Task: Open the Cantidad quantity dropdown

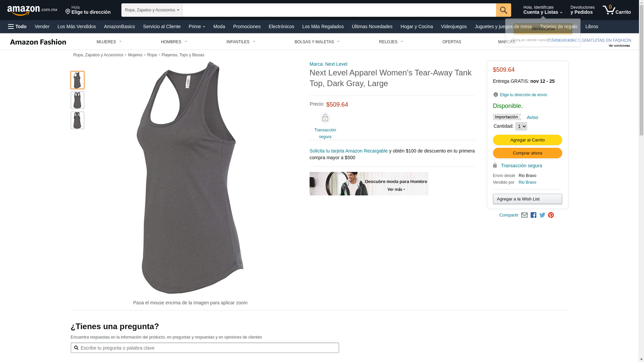Action: pos(521,126)
